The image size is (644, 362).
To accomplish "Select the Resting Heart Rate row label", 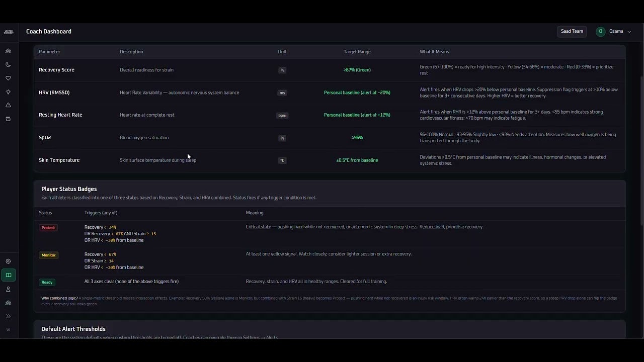I will tap(60, 115).
